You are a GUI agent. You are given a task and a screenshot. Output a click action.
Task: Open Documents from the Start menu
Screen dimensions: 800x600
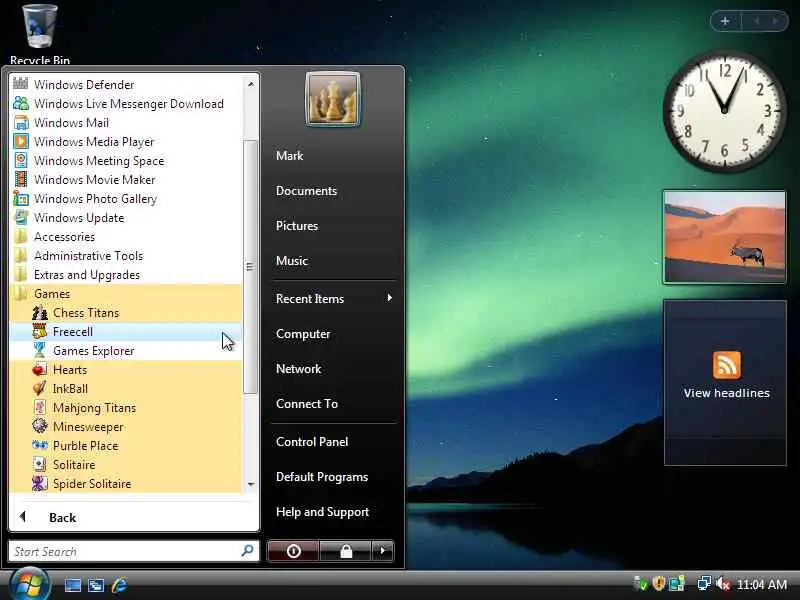[x=306, y=190]
